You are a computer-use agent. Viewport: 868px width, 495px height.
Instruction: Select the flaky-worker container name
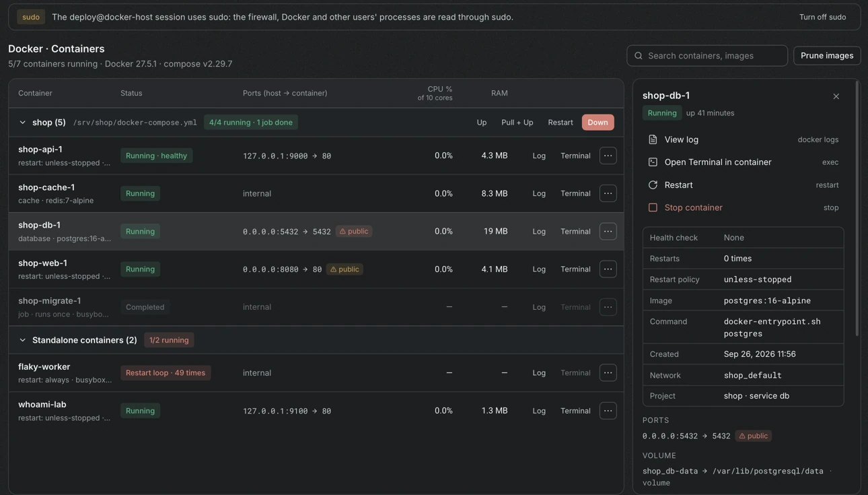pos(44,367)
